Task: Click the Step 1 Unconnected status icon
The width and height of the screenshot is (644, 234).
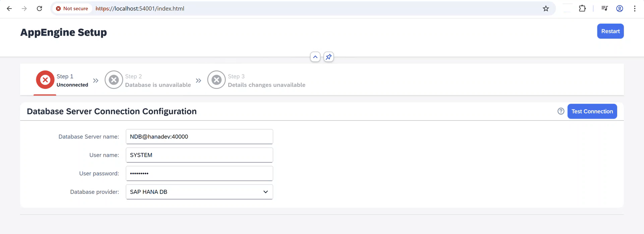Action: [45, 80]
